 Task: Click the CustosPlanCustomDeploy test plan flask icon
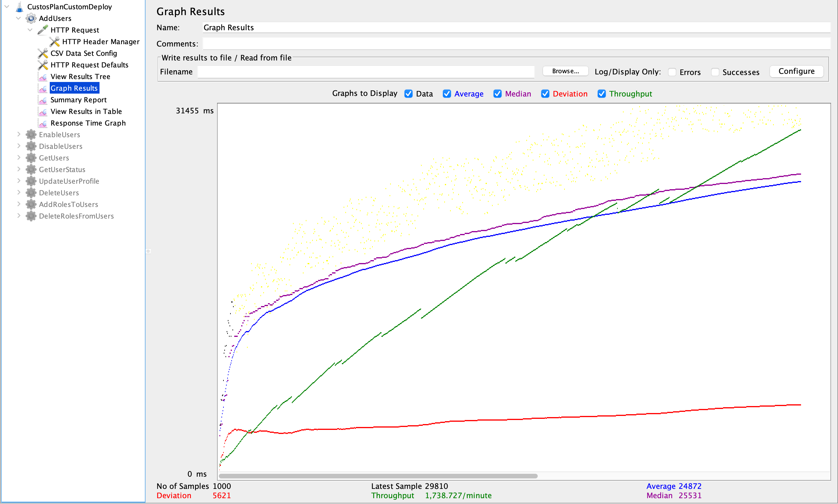[20, 7]
